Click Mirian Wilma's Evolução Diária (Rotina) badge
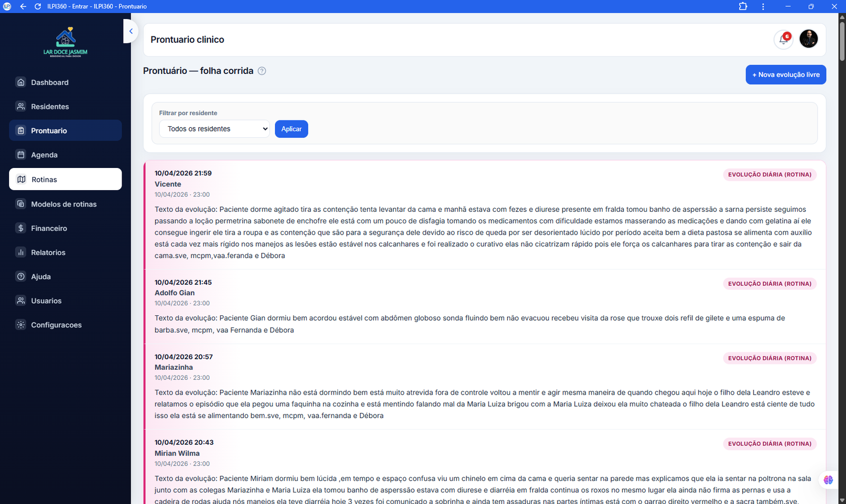Screen dimensions: 846x504 pyautogui.click(x=769, y=444)
